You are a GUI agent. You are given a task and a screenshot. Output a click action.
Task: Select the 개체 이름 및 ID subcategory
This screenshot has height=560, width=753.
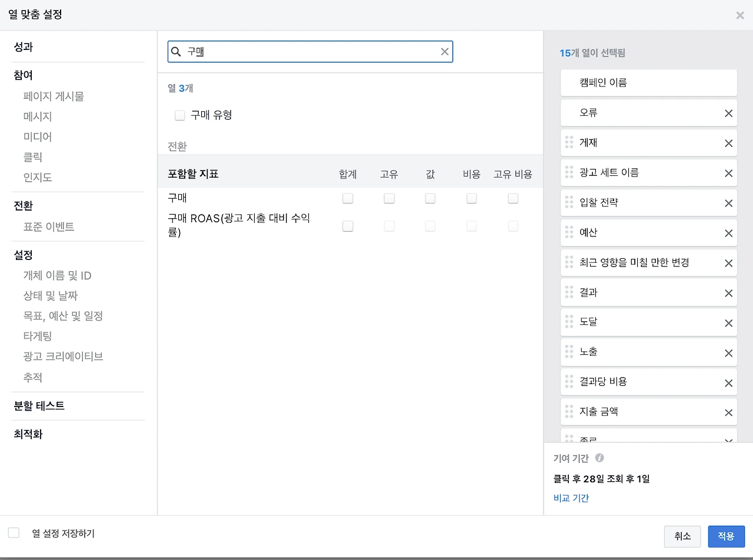pyautogui.click(x=57, y=276)
